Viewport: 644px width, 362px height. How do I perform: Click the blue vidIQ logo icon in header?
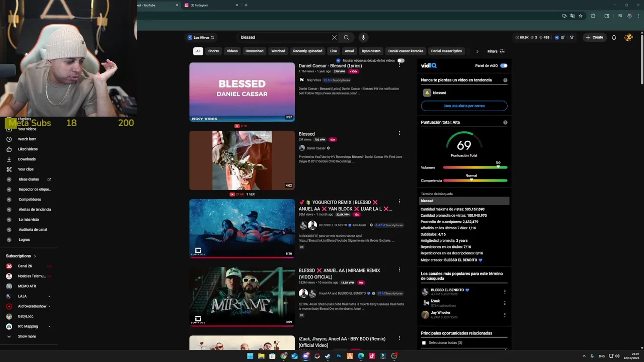(x=556, y=37)
